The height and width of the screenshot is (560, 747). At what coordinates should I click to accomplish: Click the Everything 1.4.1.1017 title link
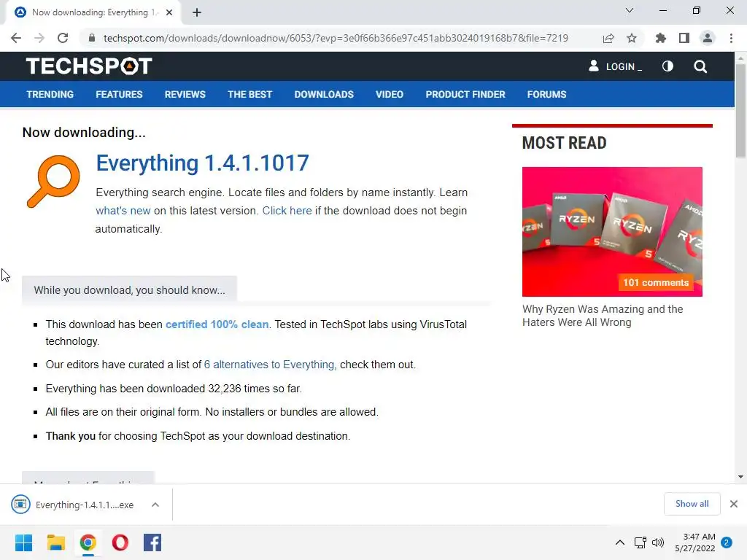203,163
